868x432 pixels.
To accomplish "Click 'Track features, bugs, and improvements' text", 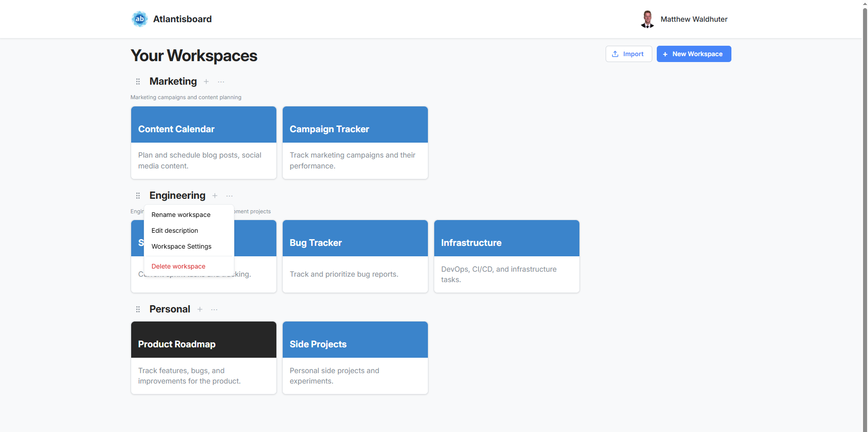I will click(x=189, y=376).
